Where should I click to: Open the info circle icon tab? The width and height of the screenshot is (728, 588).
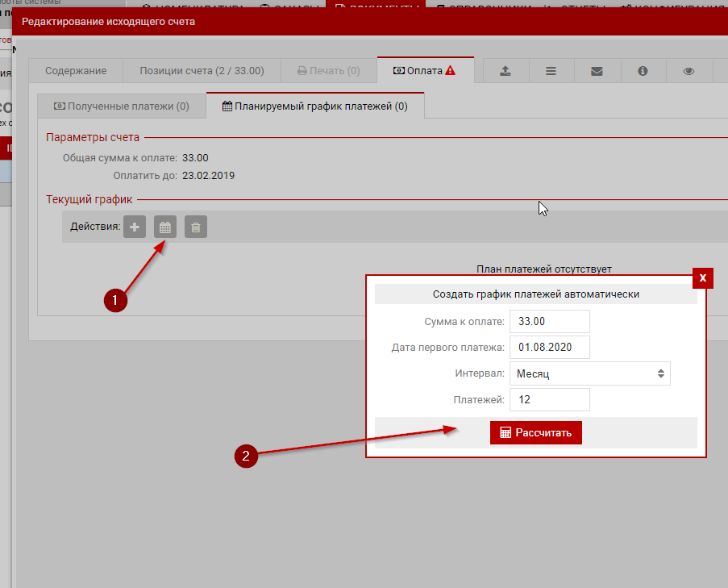[643, 71]
